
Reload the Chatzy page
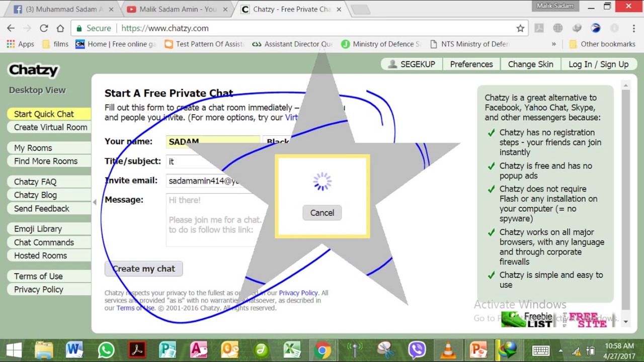tap(44, 28)
